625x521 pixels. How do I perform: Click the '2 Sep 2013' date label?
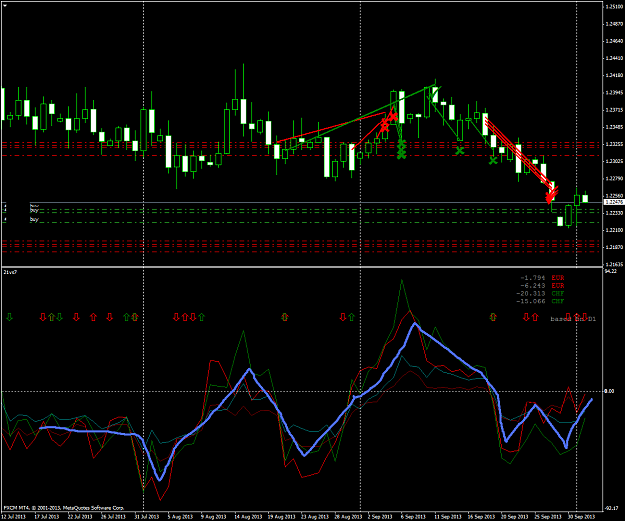(380, 517)
